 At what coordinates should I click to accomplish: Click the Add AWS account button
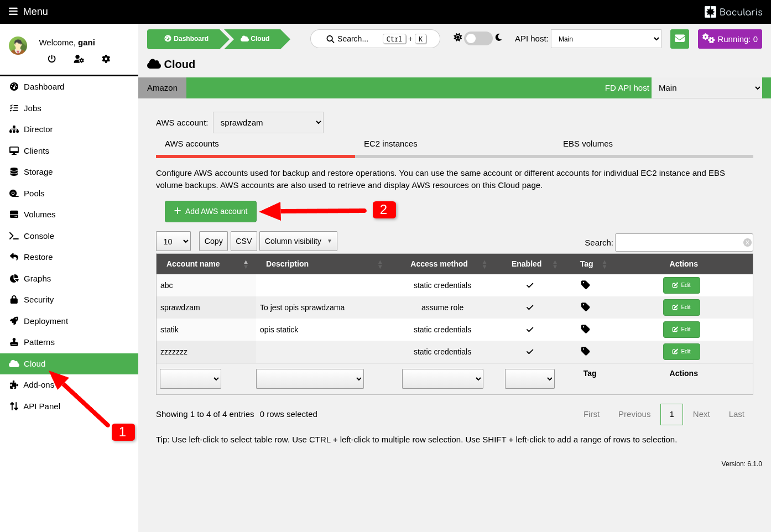(211, 211)
